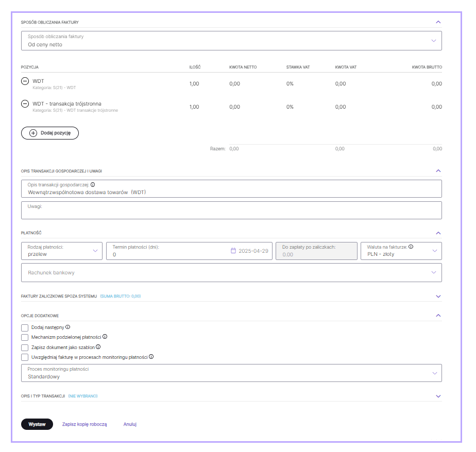Click the Dodaj pozycję button

[x=50, y=133]
